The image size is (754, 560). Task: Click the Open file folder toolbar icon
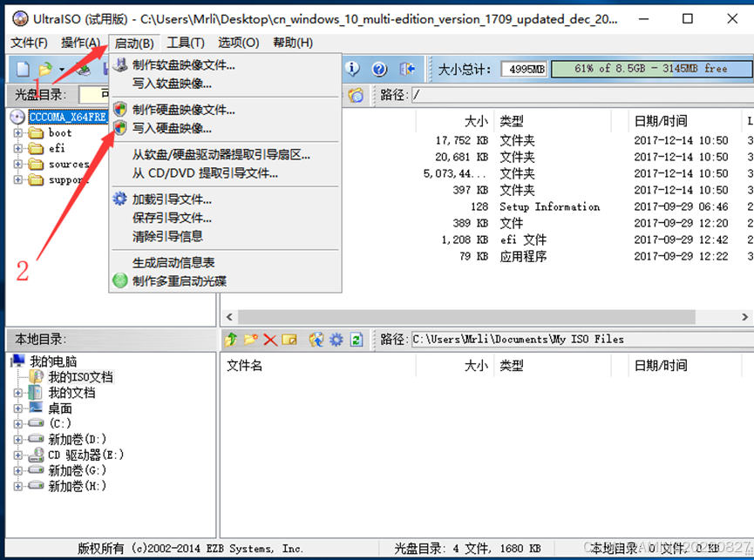pos(45,69)
